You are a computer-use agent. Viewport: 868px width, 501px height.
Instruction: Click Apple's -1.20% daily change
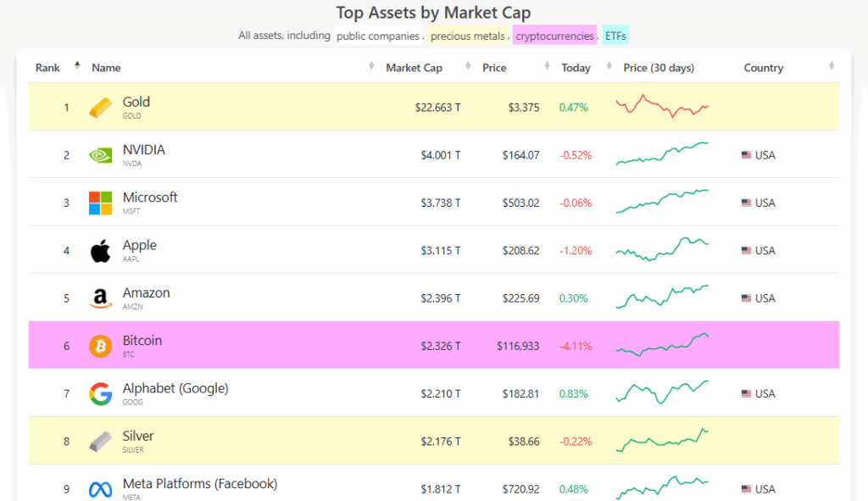pyautogui.click(x=576, y=251)
